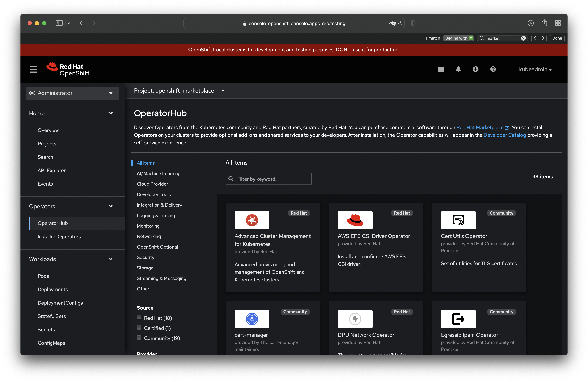Select the Integration & Delivery category
588x382 pixels.
click(x=159, y=205)
